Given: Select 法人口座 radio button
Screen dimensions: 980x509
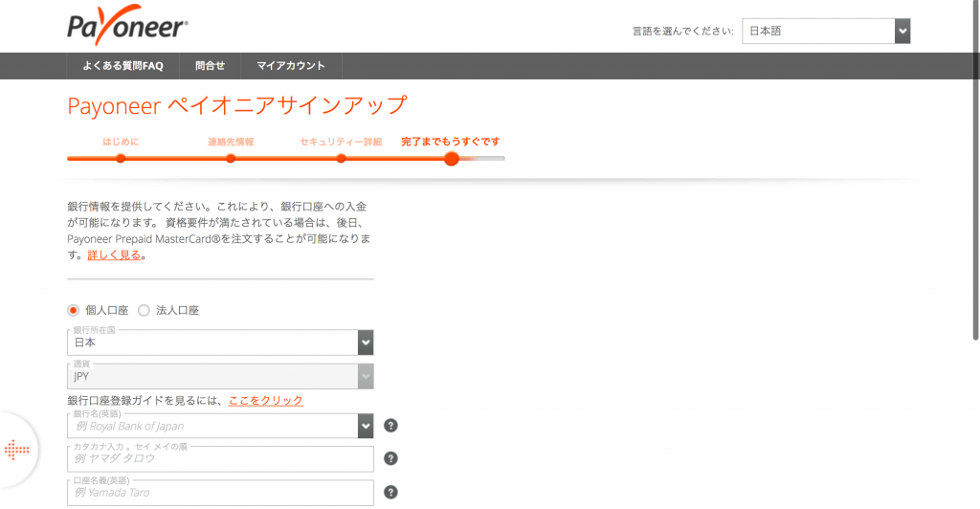Looking at the screenshot, I should [x=144, y=310].
